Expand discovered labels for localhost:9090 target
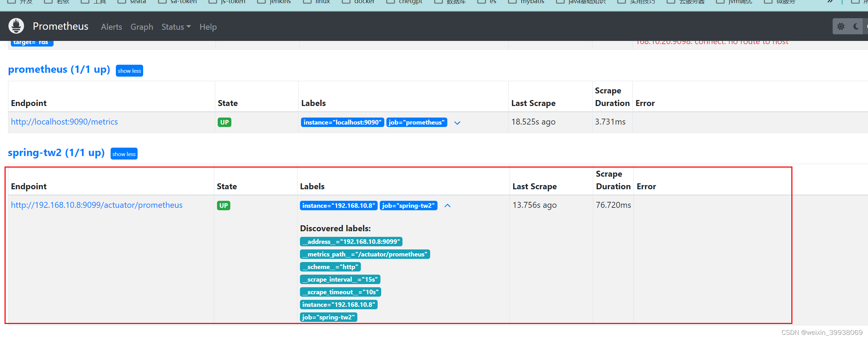Screen dimensions: 868x339 [x=457, y=123]
